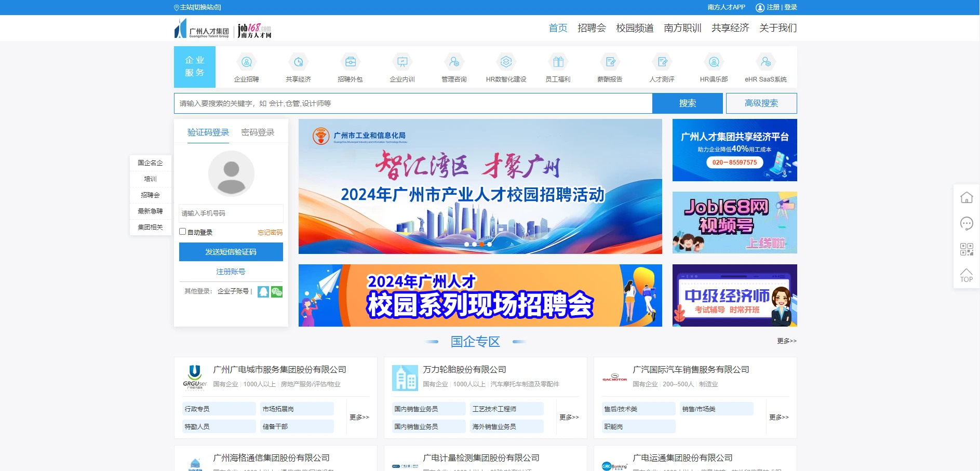
Task: Jump to 集团相关 in left side menu
Action: 150,227
